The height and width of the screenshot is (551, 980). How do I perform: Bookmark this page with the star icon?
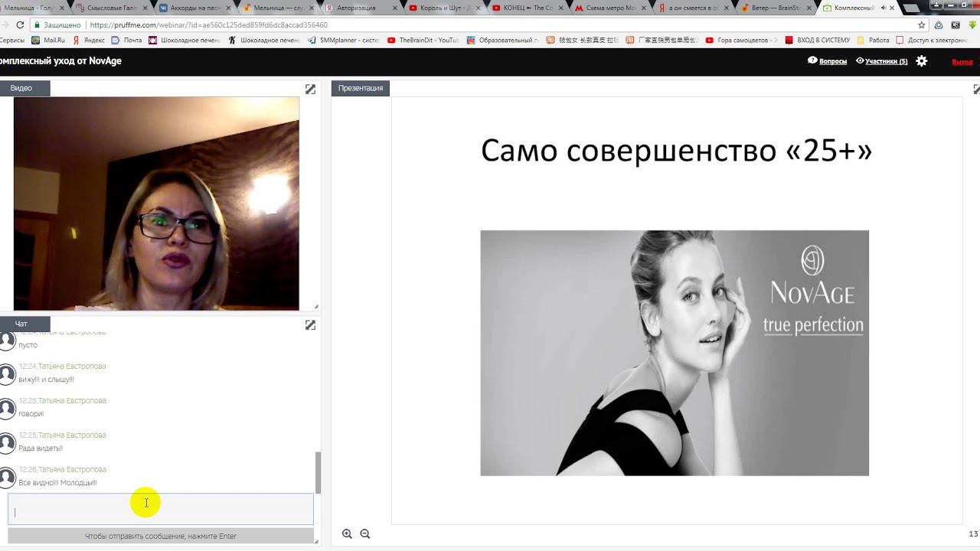click(922, 25)
